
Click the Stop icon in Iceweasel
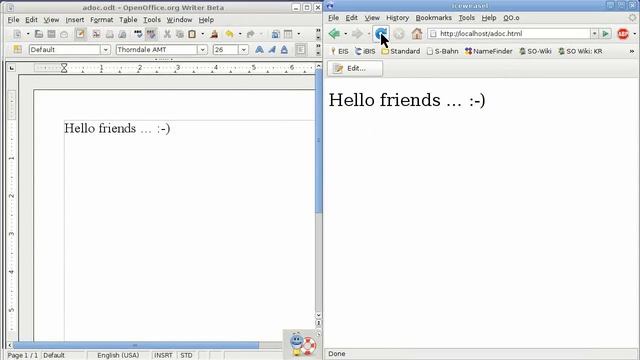pyautogui.click(x=399, y=34)
